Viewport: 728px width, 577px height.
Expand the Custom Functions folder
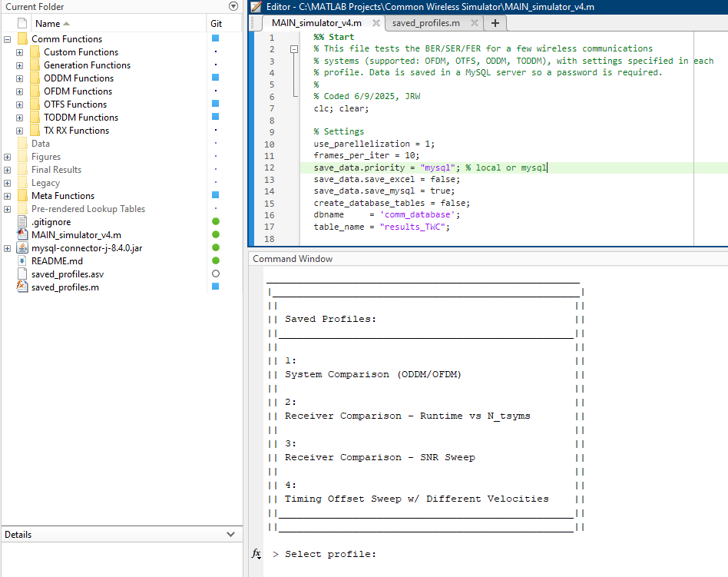tap(19, 52)
